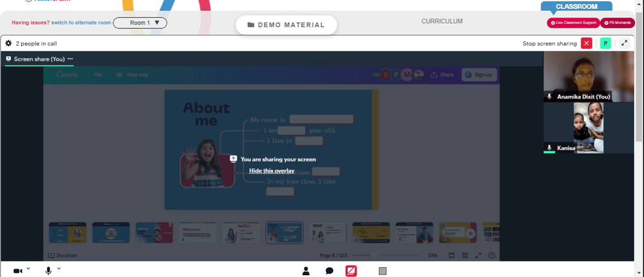
Task: Click Hide this overlay link
Action: coord(272,171)
